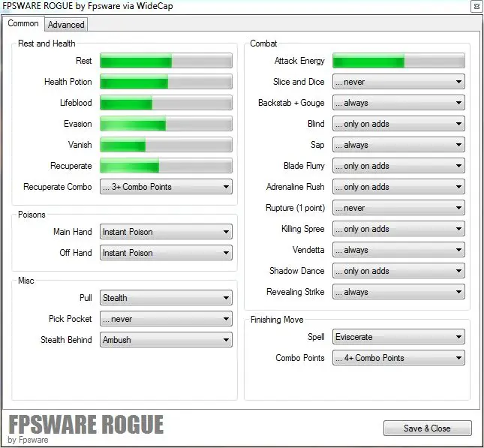Screen dimensions: 484x448
Task: Open the Stealth Behind dropdown
Action: (166, 340)
